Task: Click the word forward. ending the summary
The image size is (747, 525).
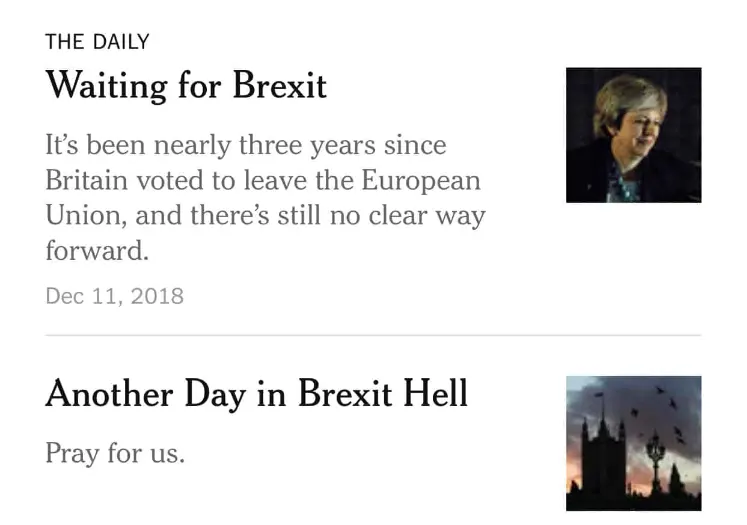Action: coord(96,251)
